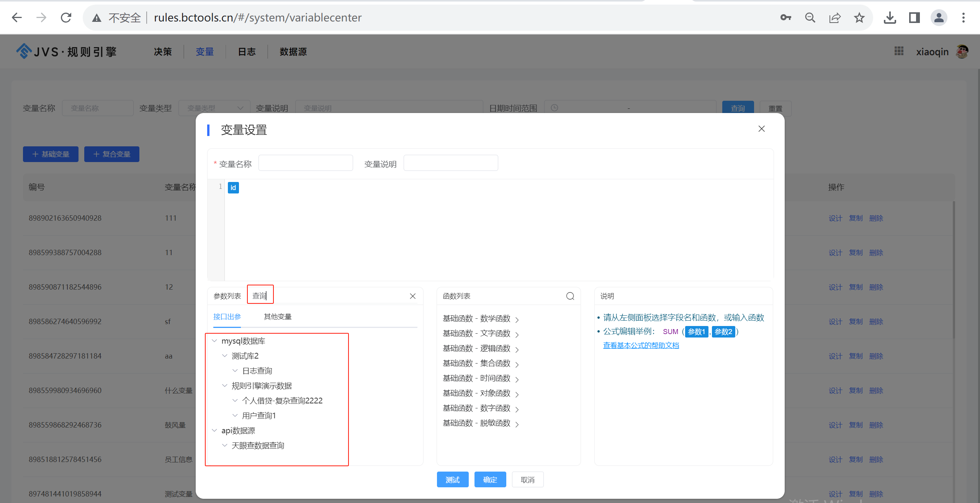Collapse the api数据源 node
This screenshot has height=503, width=980.
tap(214, 430)
